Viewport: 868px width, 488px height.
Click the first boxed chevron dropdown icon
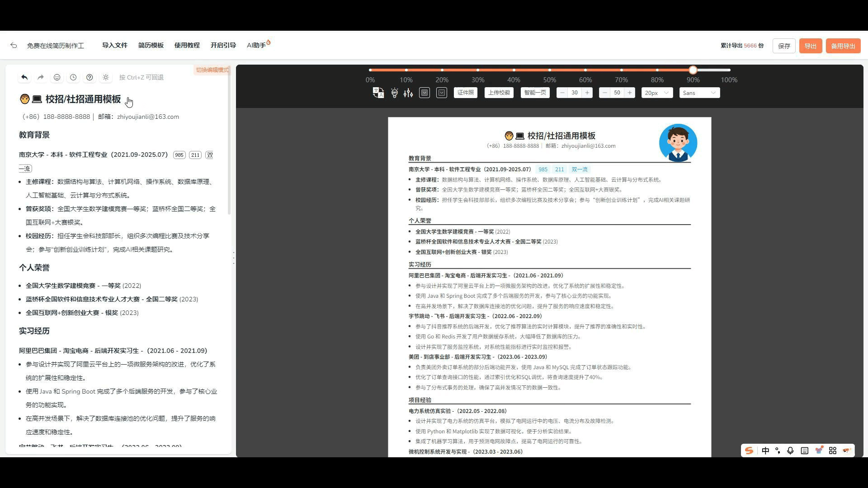click(x=425, y=93)
